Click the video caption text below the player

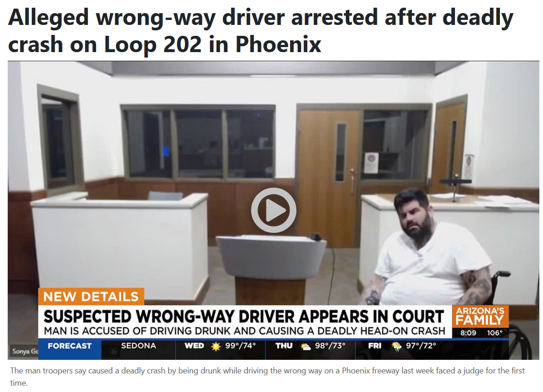pos(267,377)
